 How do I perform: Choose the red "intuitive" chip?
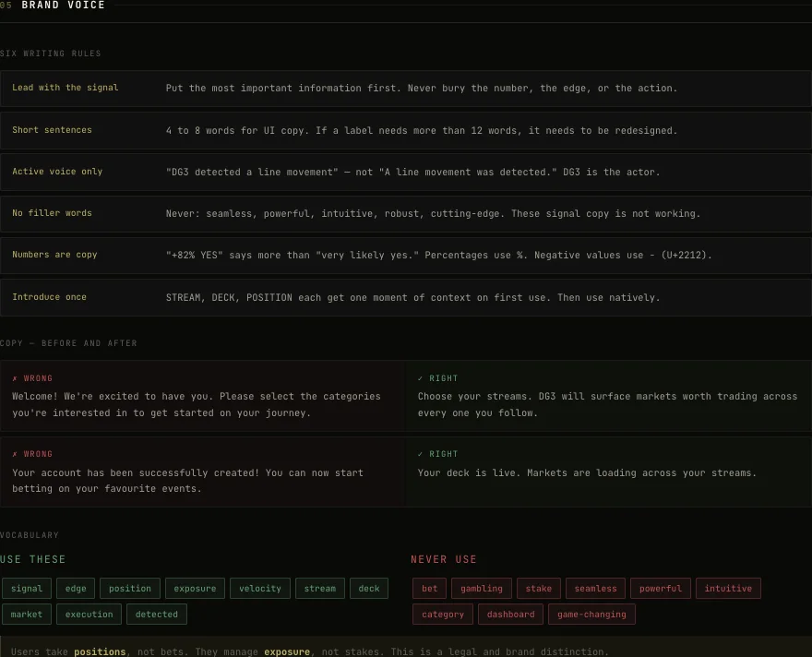pos(728,588)
